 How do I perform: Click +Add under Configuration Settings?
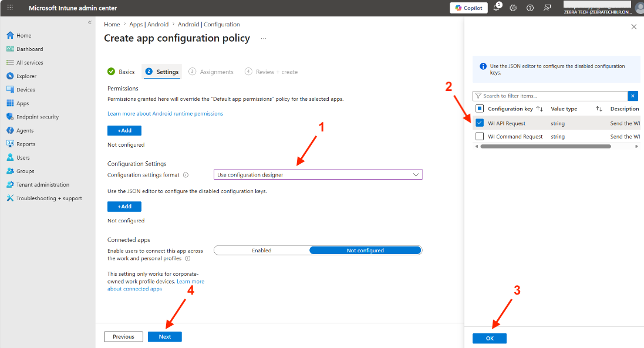pos(124,207)
